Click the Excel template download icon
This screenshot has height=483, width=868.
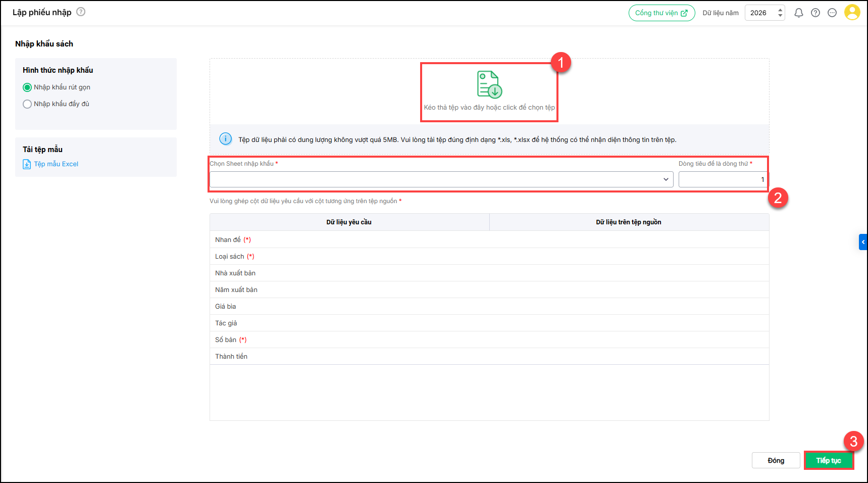coord(27,164)
